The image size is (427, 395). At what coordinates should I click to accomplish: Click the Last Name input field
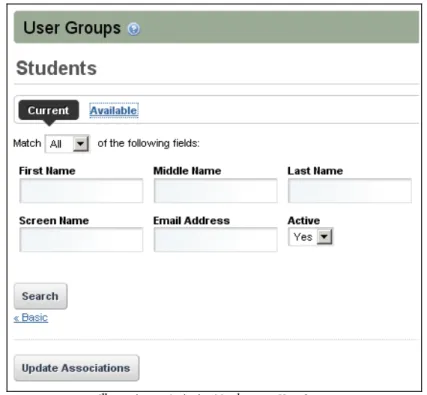coord(350,191)
